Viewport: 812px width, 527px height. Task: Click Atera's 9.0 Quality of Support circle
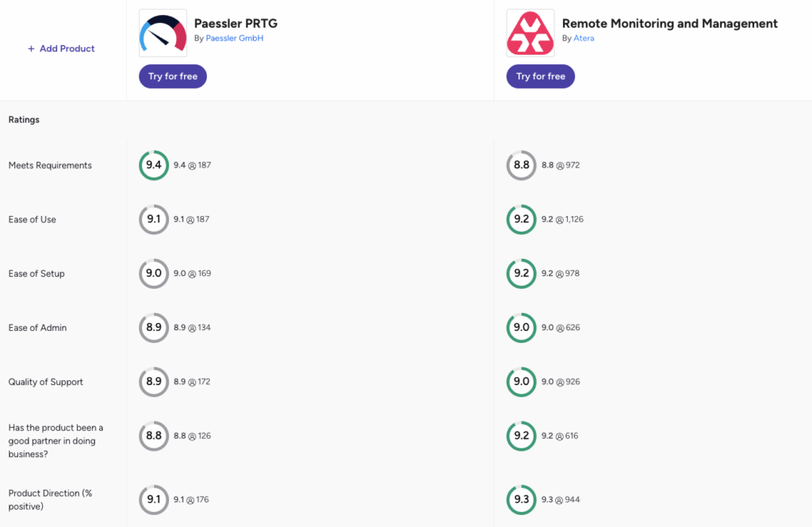pos(522,382)
